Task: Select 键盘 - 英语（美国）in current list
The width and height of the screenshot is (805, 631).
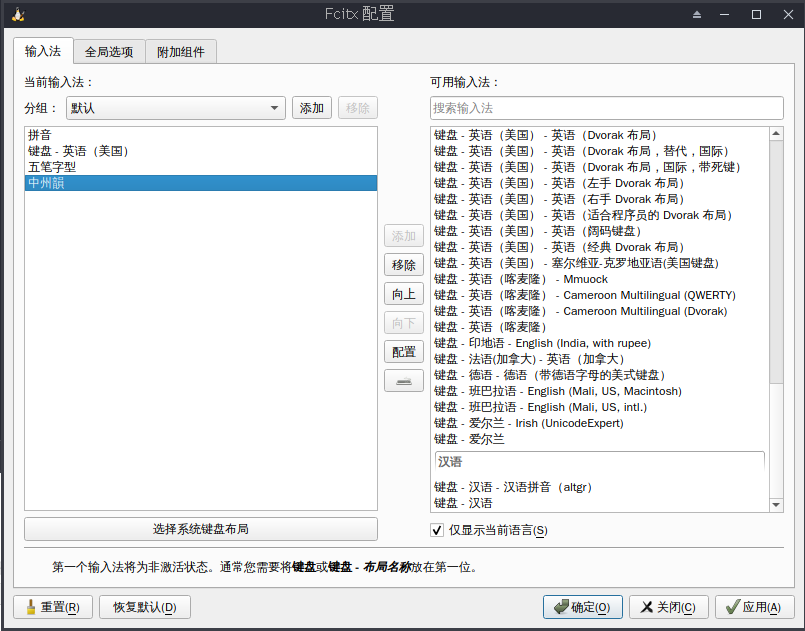Action: coord(201,151)
